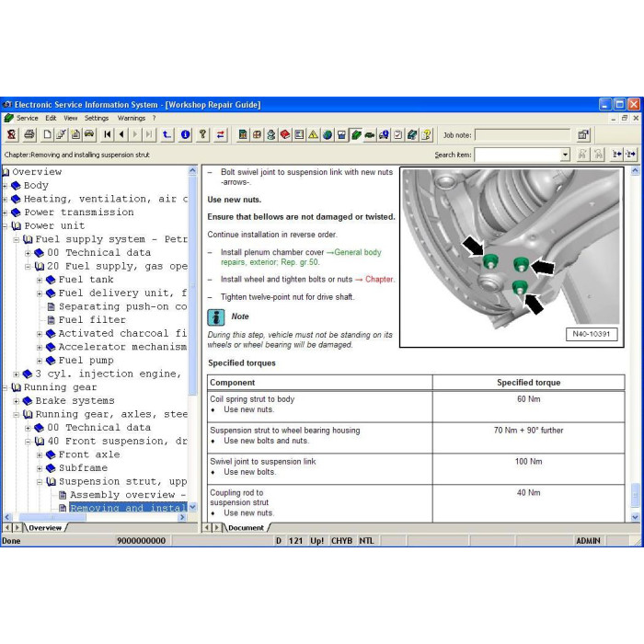Expand the Power transmission node

[5, 213]
